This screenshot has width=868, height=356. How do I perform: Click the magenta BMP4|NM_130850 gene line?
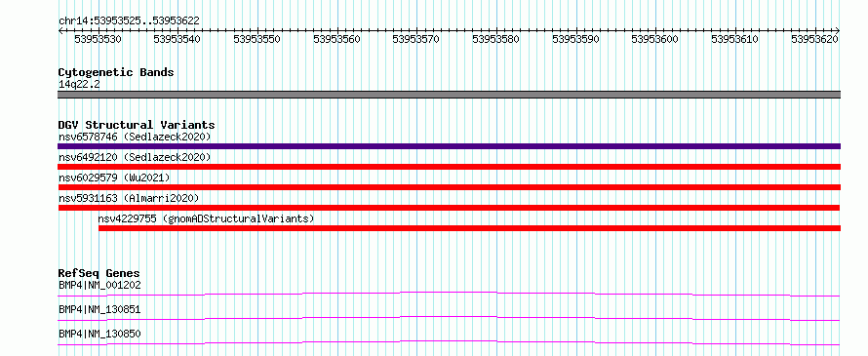[x=449, y=342]
